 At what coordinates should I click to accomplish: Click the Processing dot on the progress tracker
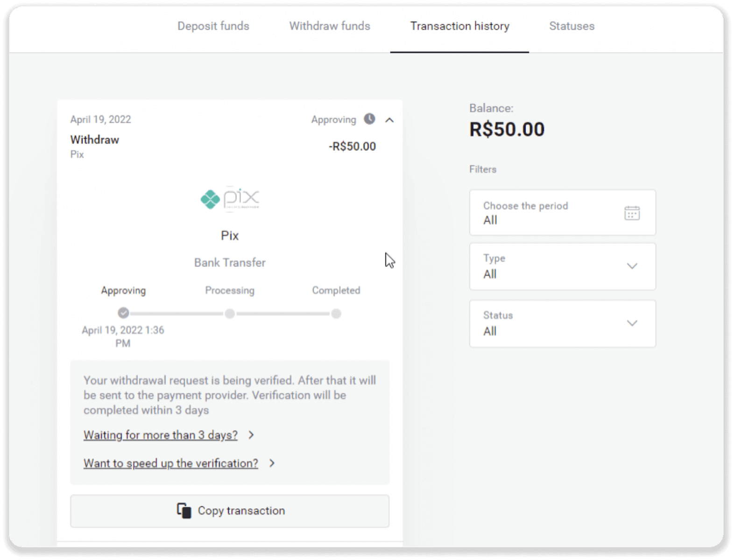point(230,314)
